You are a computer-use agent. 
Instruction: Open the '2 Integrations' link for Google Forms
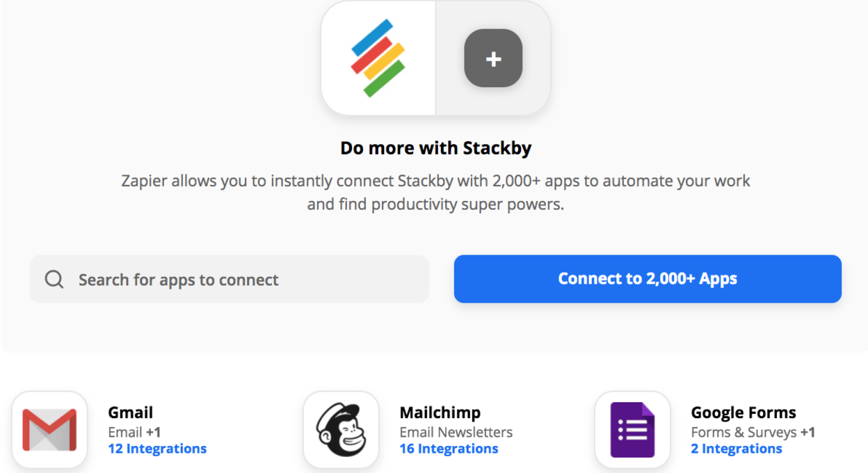click(737, 449)
